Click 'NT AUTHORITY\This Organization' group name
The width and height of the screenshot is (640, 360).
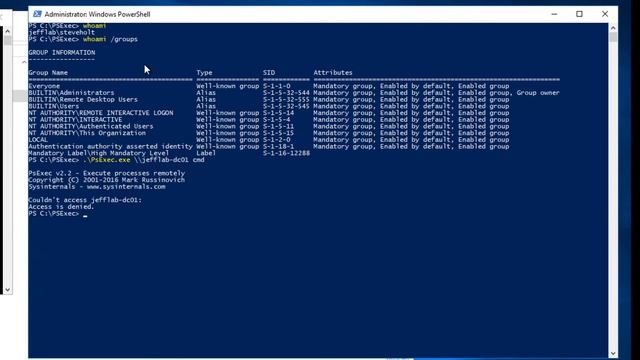tap(87, 133)
